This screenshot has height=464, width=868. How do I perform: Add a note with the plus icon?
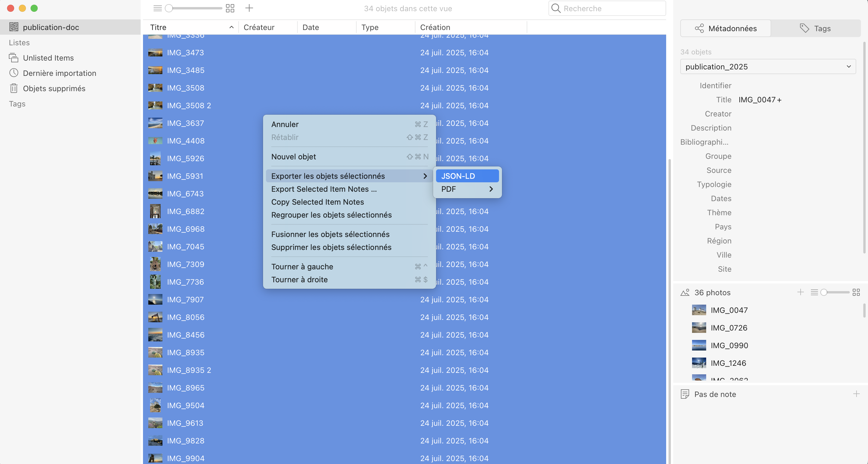coord(856,394)
